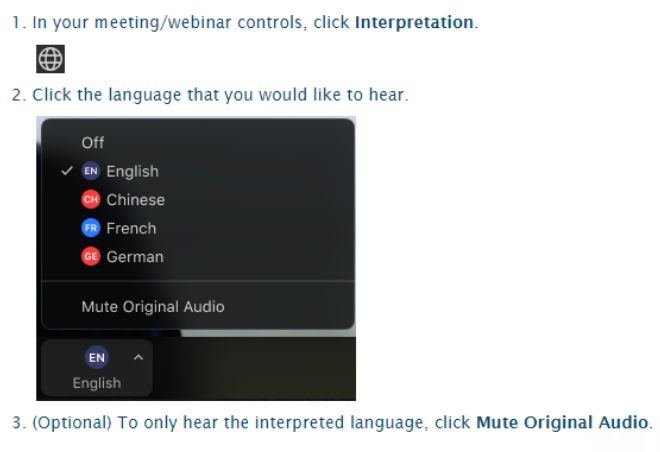Screen dimensions: 660x452
Task: Click the checkmark next to English
Action: click(66, 171)
